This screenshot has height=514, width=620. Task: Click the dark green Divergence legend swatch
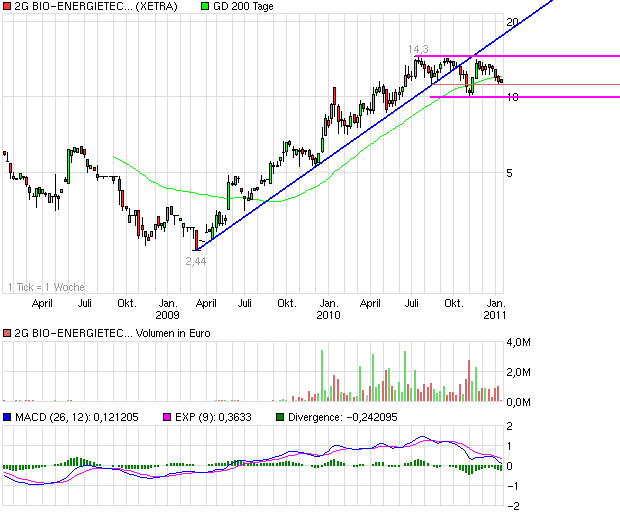coord(280,416)
